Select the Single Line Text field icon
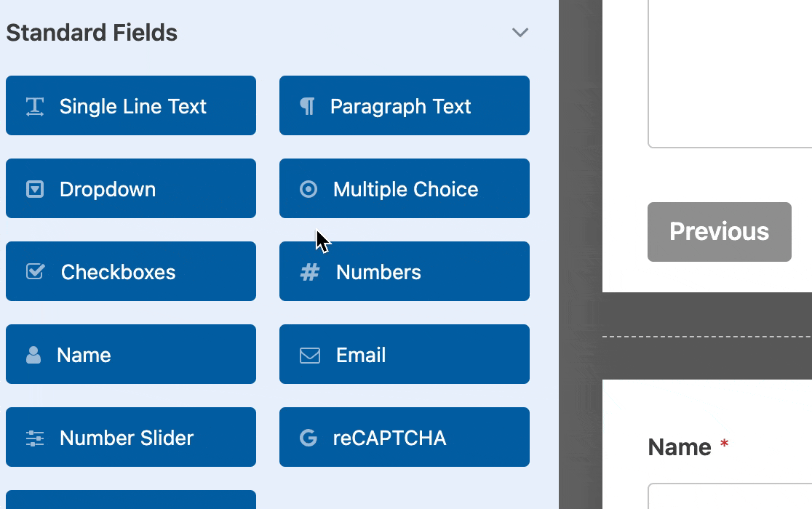Viewport: 812px width, 509px height. (x=34, y=105)
